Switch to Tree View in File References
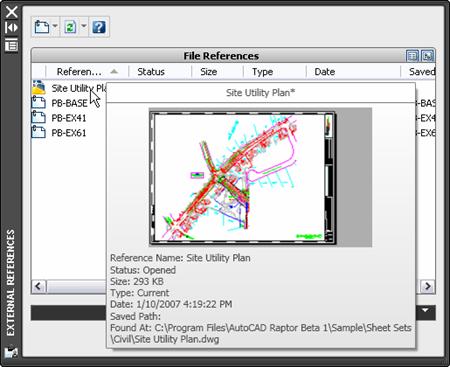This screenshot has width=450, height=367. click(427, 56)
